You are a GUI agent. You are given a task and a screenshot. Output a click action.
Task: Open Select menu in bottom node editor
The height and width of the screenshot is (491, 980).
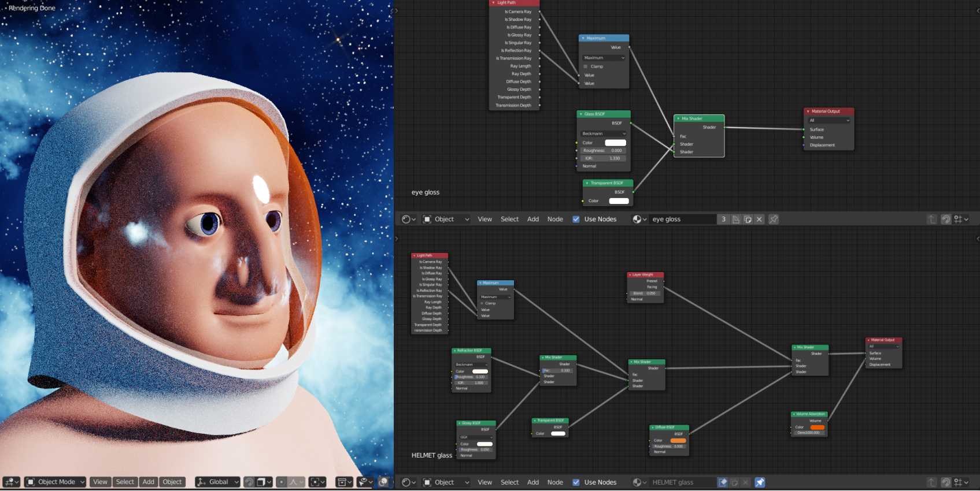coord(510,482)
